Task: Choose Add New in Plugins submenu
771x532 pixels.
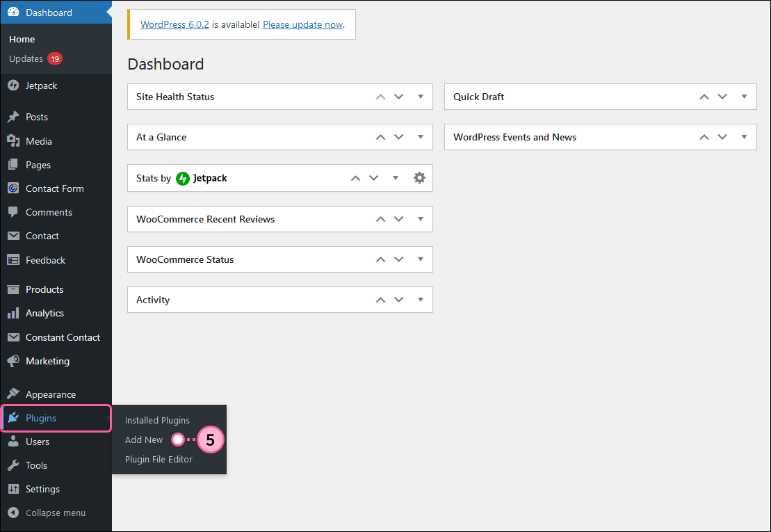Action: (x=144, y=440)
